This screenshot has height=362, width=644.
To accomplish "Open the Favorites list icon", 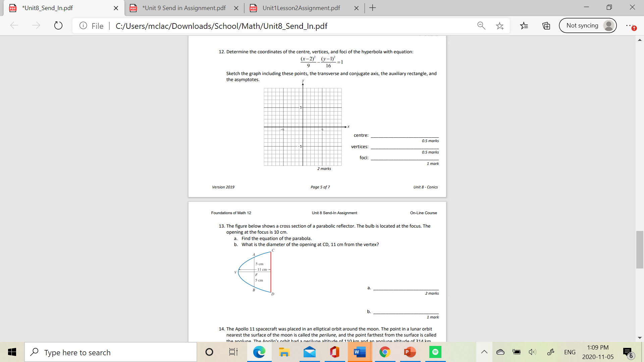I will [x=524, y=25].
